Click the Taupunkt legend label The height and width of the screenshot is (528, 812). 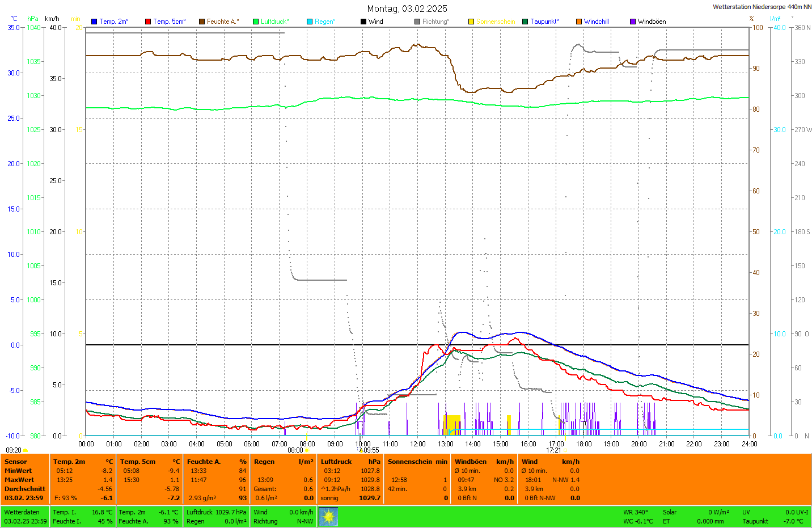coord(544,22)
